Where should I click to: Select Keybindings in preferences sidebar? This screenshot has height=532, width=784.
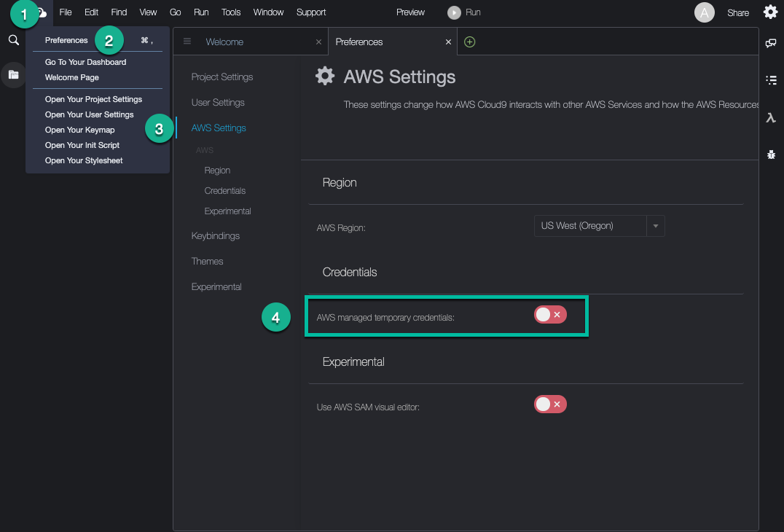click(216, 236)
